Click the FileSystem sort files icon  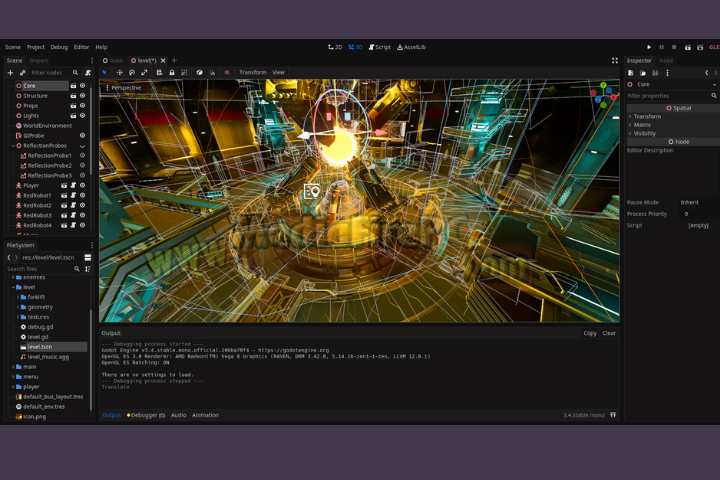click(x=88, y=269)
